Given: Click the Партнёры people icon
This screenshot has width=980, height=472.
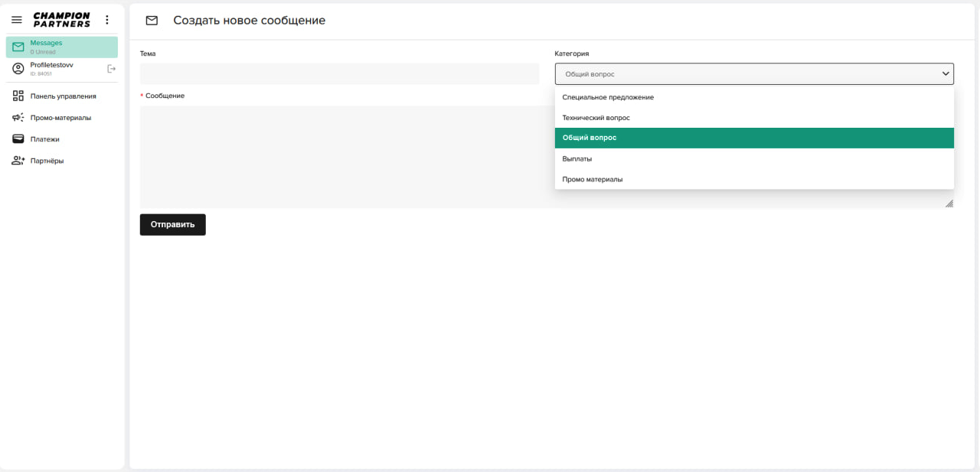Looking at the screenshot, I should [x=18, y=161].
